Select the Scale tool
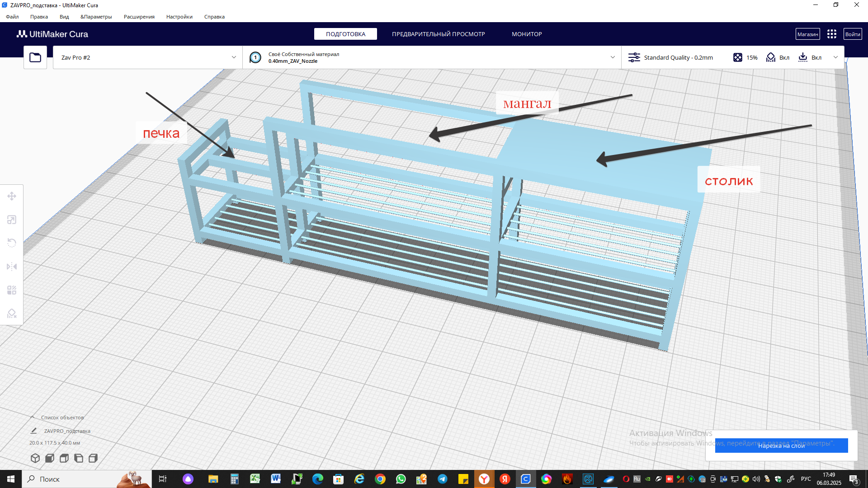 pyautogui.click(x=12, y=220)
